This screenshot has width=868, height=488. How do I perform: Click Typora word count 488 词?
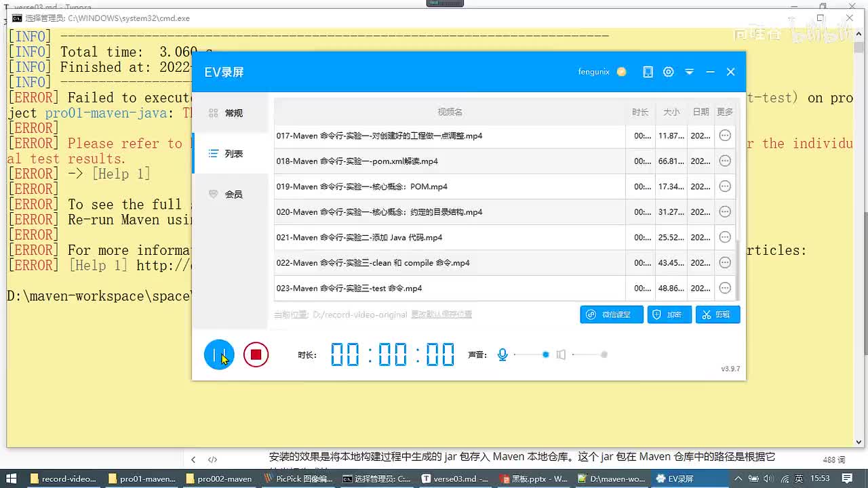click(834, 460)
